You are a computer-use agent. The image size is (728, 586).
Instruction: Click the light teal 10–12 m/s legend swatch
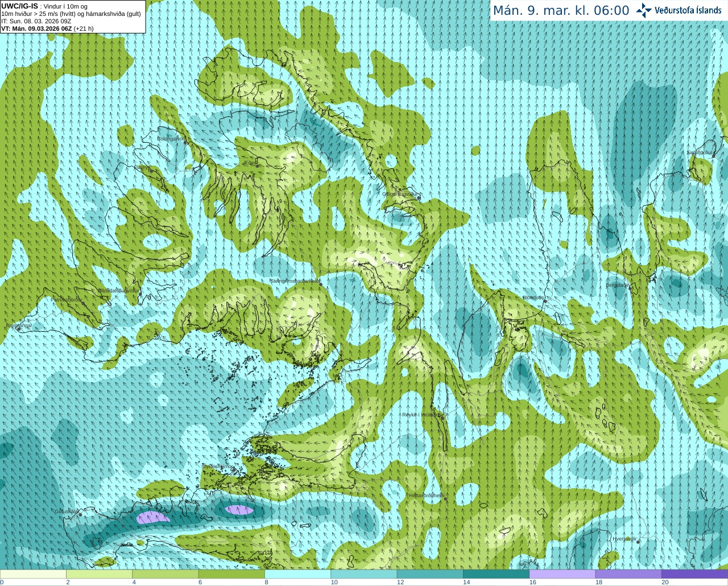[364, 574]
